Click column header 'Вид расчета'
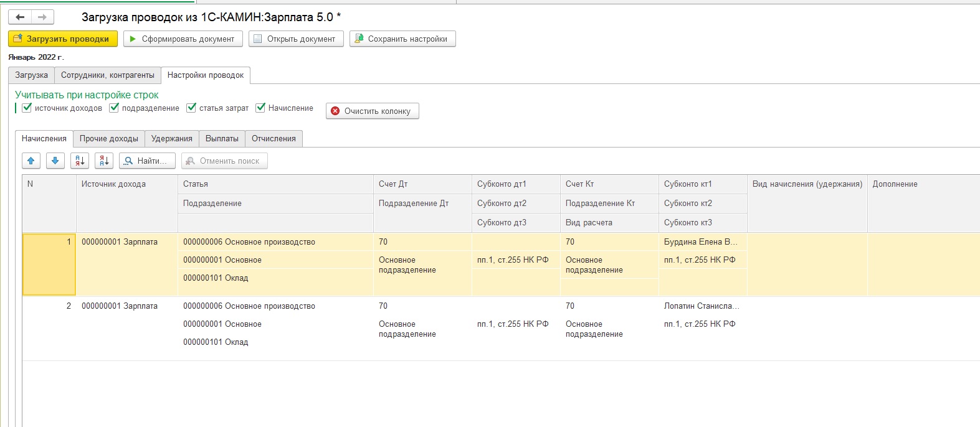The width and height of the screenshot is (980, 427). click(609, 223)
